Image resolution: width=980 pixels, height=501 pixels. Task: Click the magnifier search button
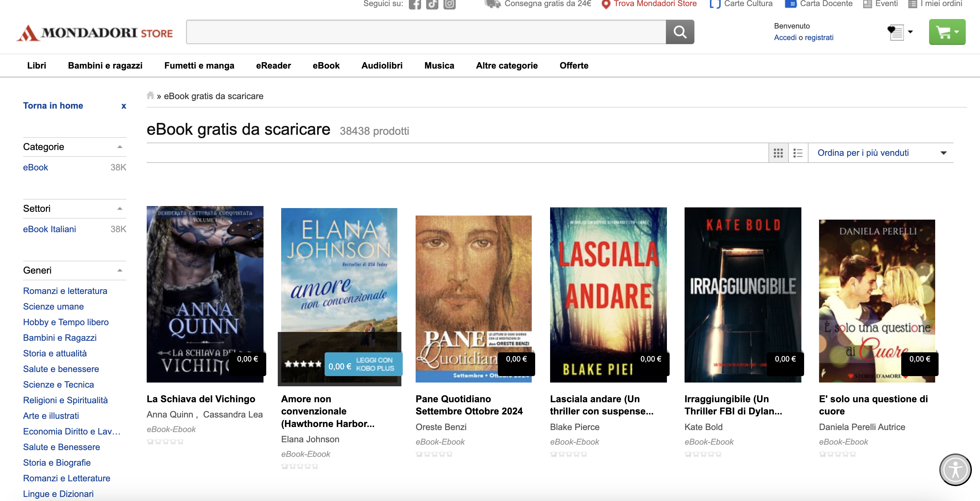click(x=680, y=32)
